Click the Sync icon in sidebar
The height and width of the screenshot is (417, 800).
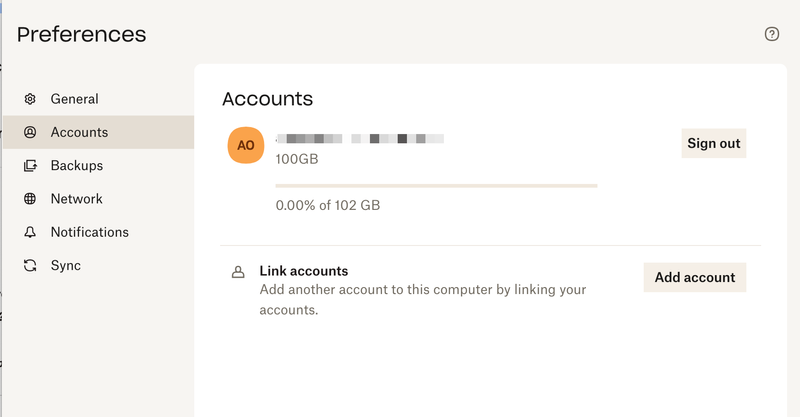click(x=30, y=266)
